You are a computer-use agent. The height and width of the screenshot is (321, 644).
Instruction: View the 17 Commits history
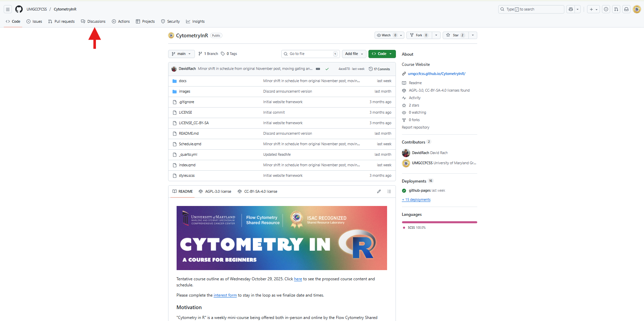click(x=379, y=69)
